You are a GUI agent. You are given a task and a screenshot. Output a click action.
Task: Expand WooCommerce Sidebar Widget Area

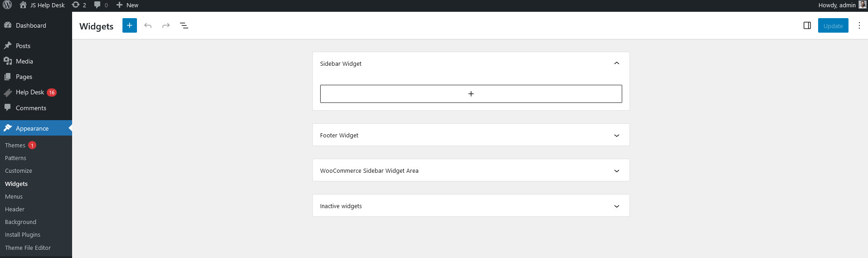[x=616, y=170]
